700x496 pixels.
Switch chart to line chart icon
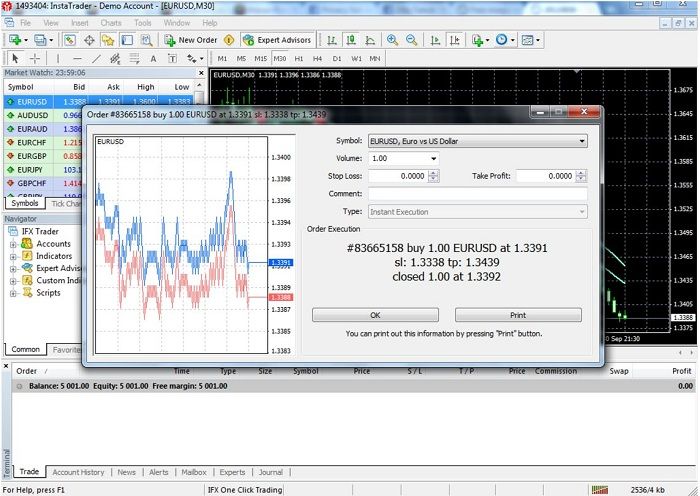[x=370, y=40]
